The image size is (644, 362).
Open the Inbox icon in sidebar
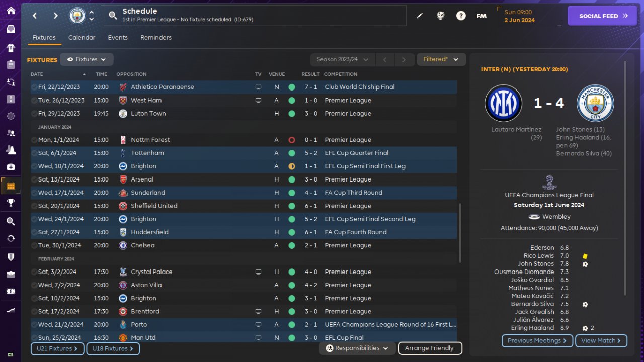pyautogui.click(x=11, y=29)
